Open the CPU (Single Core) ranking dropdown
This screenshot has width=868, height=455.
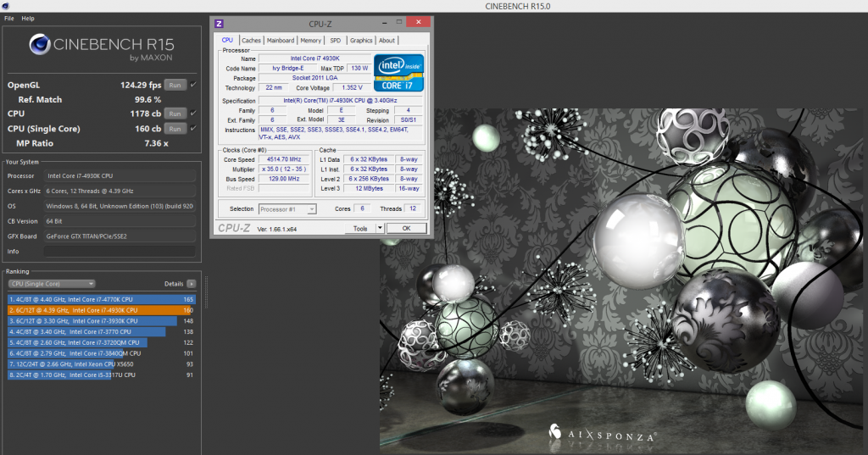[51, 284]
